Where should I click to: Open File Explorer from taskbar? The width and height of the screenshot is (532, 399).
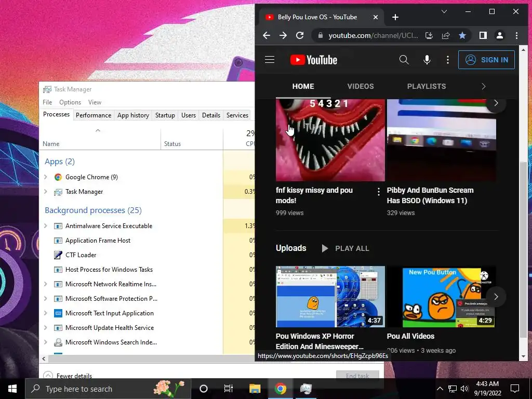tap(255, 389)
